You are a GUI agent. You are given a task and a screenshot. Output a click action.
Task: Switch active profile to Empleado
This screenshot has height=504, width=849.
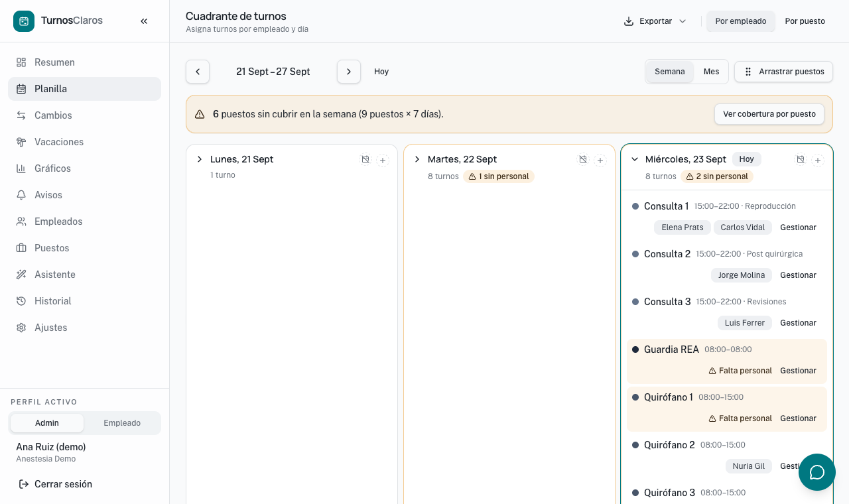pos(122,423)
